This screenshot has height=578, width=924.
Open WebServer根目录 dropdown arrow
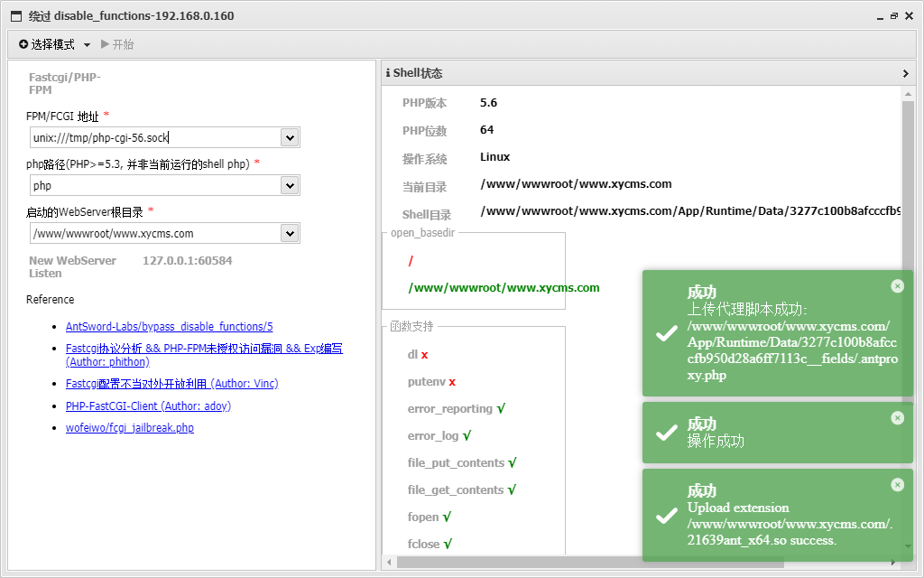click(x=290, y=234)
